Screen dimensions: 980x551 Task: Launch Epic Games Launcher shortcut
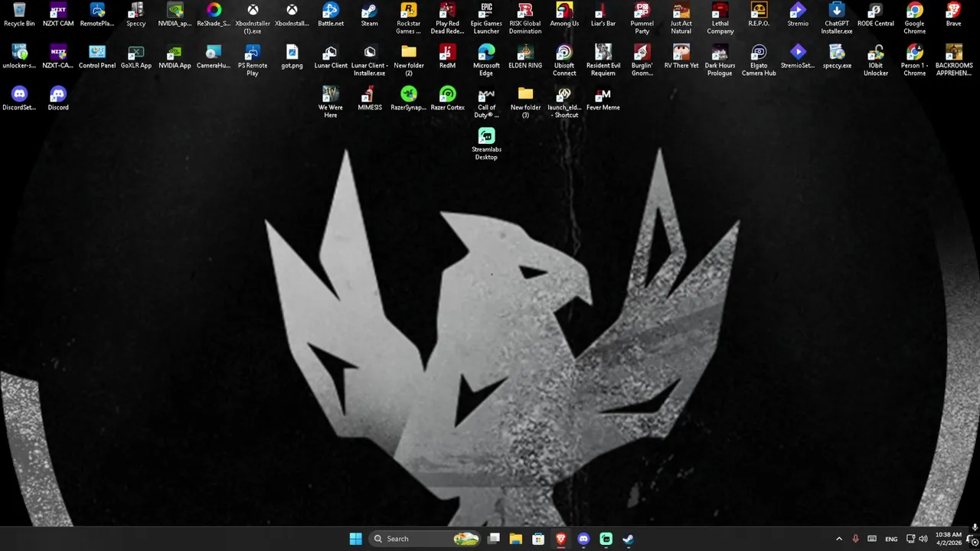click(486, 18)
